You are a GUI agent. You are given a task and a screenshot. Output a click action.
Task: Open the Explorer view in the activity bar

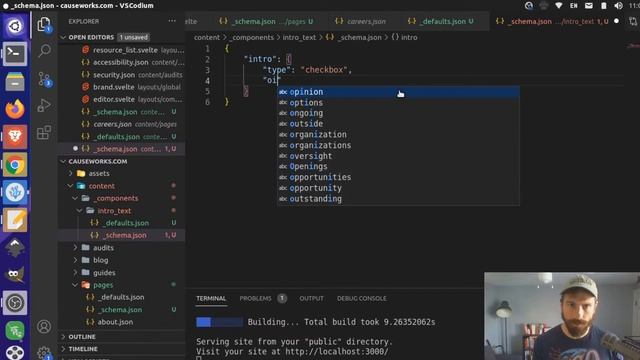click(44, 24)
